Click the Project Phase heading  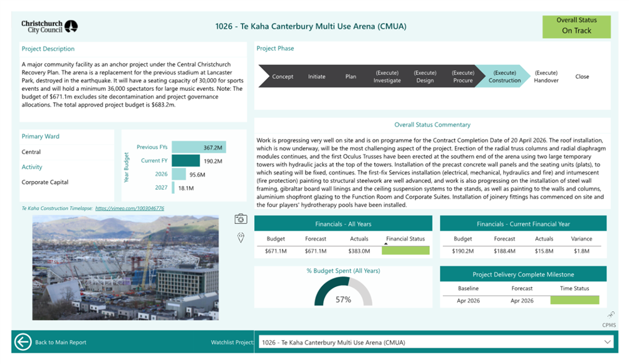(x=275, y=48)
